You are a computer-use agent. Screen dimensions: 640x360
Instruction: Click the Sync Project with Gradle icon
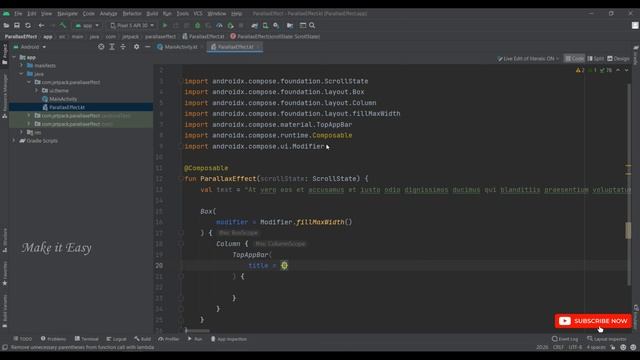pos(255,25)
